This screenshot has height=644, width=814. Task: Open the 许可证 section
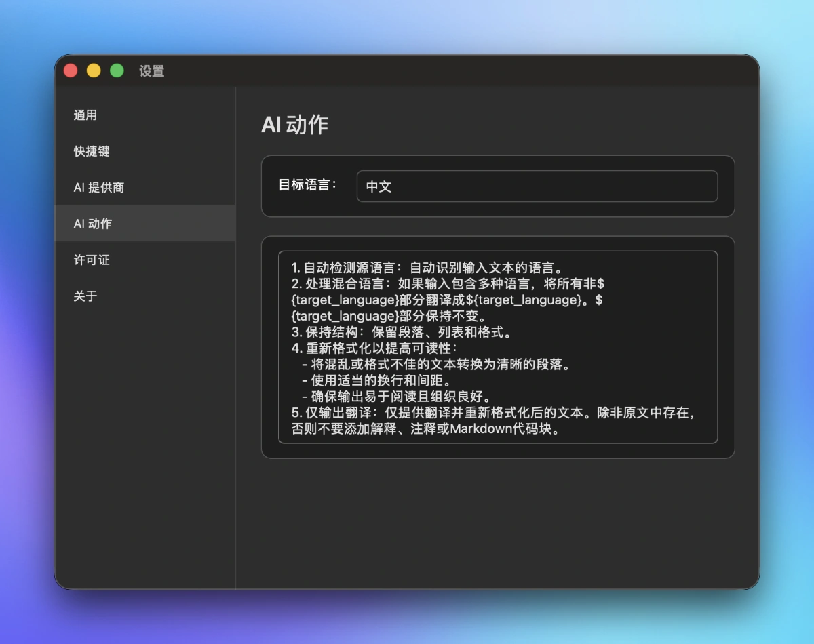pyautogui.click(x=92, y=260)
